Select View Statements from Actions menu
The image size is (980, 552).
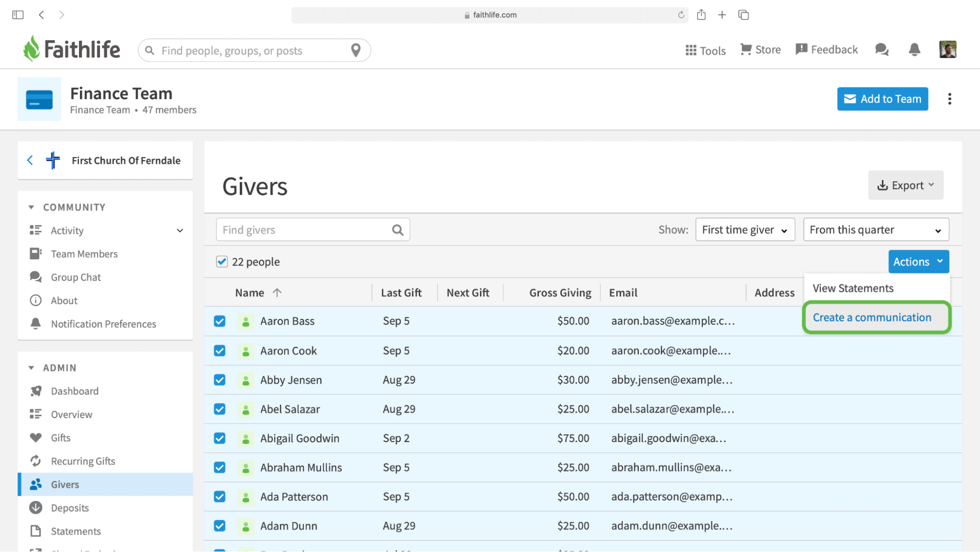click(x=853, y=289)
